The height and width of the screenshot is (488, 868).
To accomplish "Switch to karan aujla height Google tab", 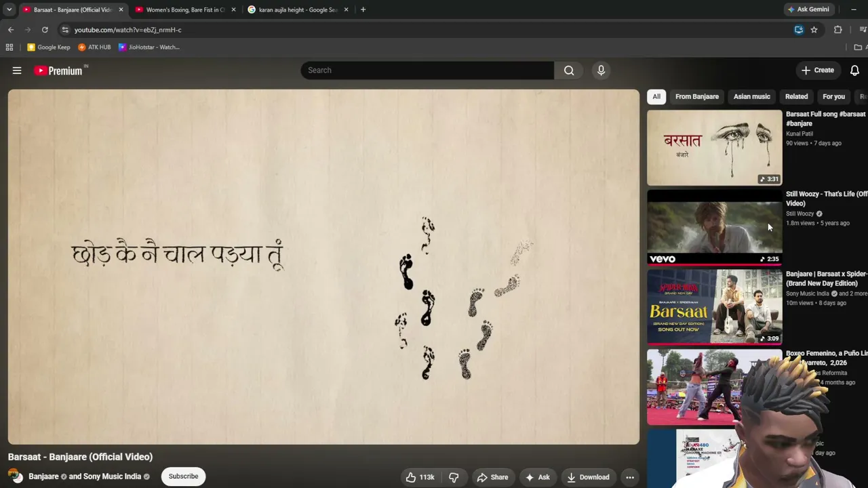I will (298, 9).
